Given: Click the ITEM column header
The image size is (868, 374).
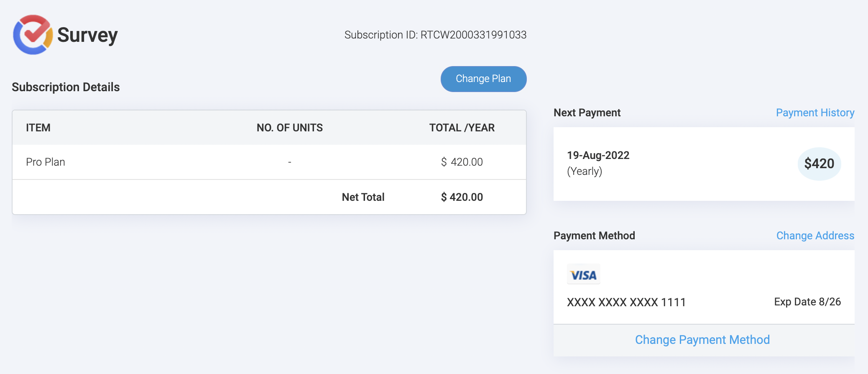Looking at the screenshot, I should point(38,128).
